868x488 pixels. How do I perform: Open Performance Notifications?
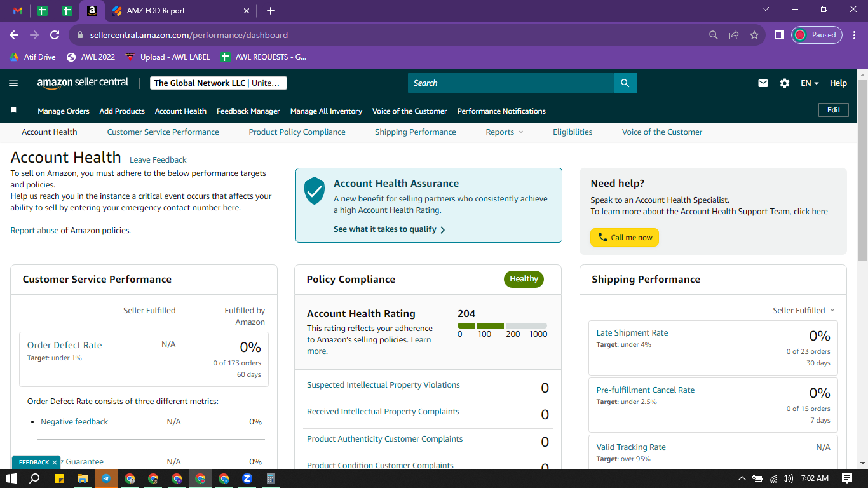click(x=501, y=111)
